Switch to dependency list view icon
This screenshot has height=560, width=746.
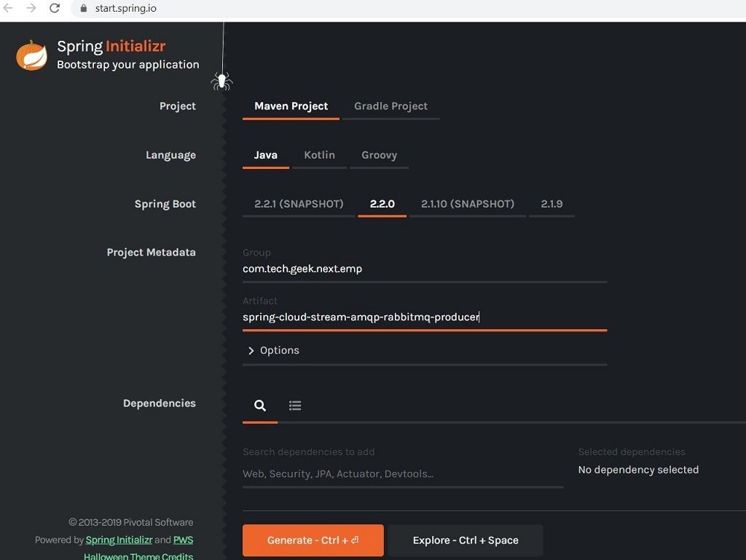pyautogui.click(x=295, y=406)
